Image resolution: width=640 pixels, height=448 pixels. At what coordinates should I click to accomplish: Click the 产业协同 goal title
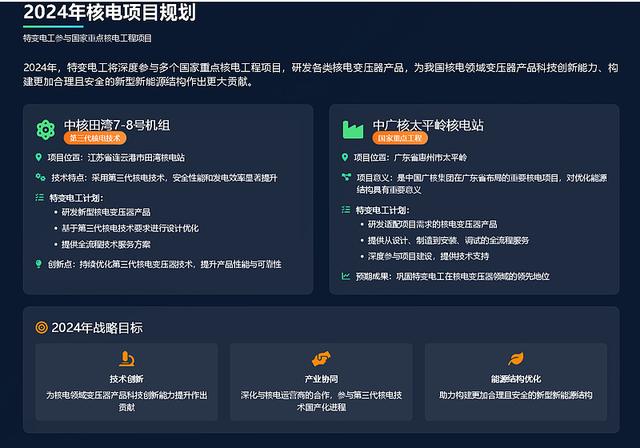click(x=321, y=379)
